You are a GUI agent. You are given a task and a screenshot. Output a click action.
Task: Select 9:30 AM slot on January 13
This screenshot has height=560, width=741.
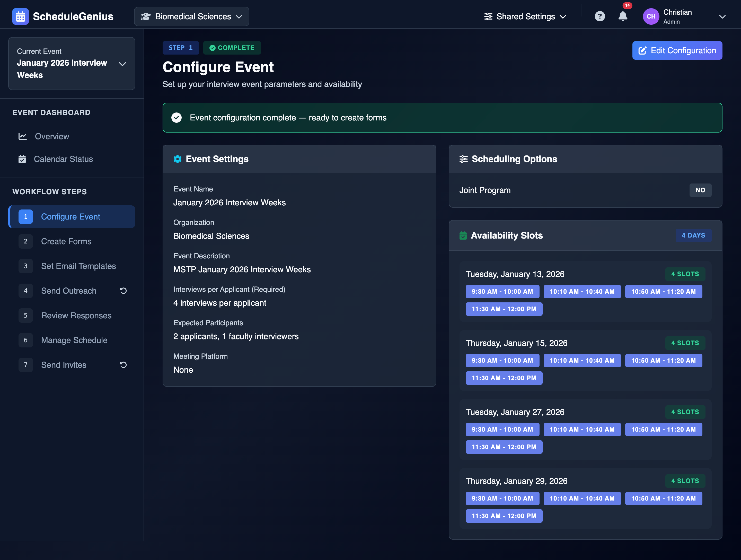502,292
